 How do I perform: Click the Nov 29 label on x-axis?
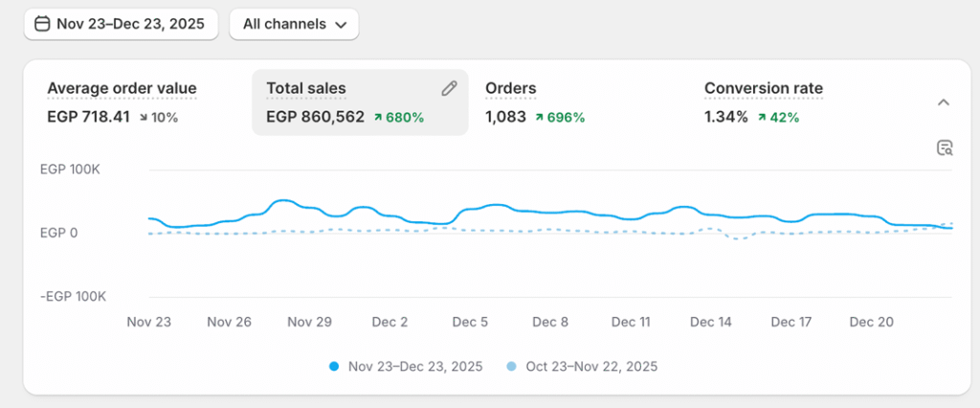[309, 323]
